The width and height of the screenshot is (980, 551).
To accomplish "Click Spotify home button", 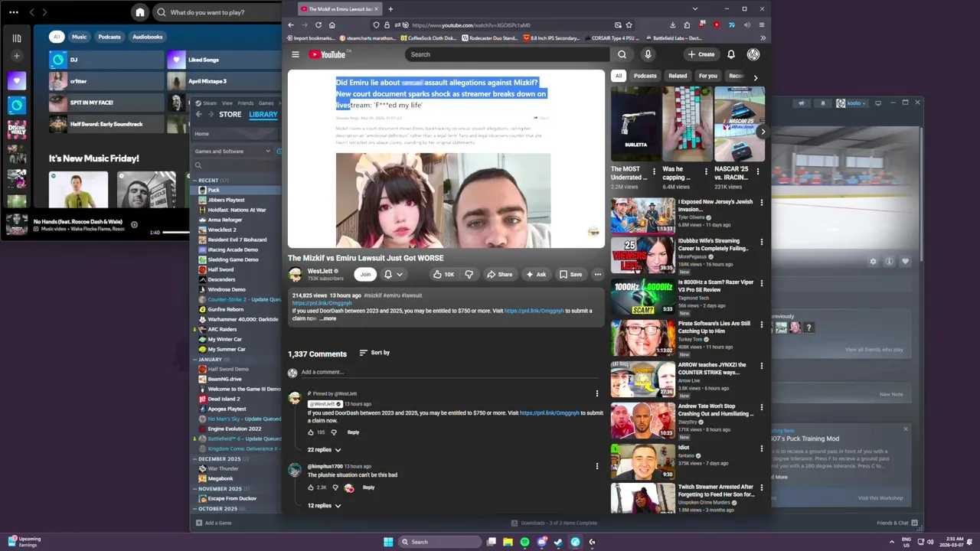I will 139,12.
